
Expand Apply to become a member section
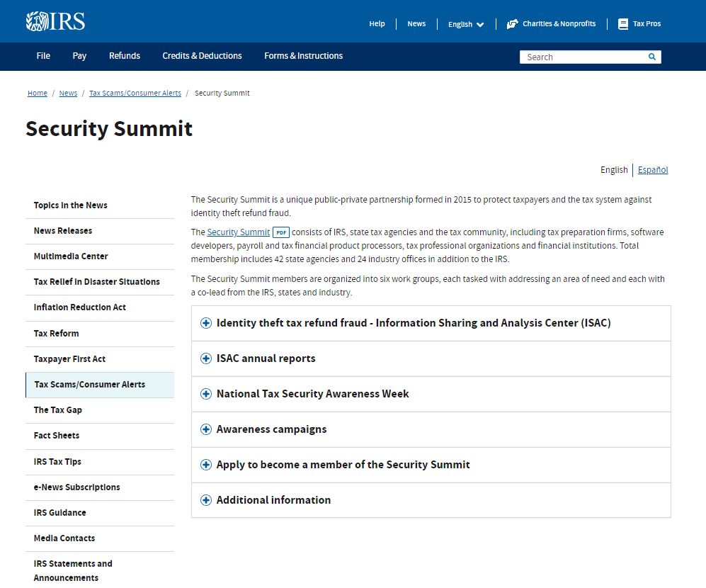(431, 465)
